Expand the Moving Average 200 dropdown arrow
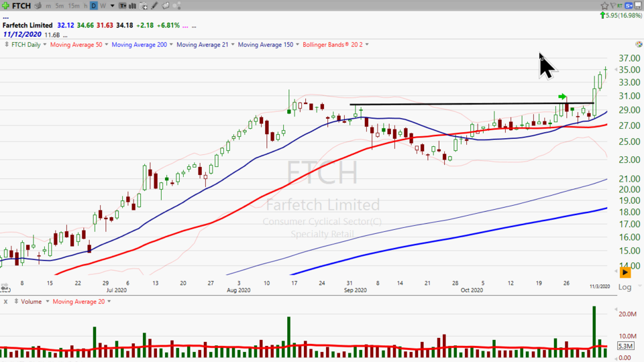Screen dimensions: 644x362 tap(171, 44)
